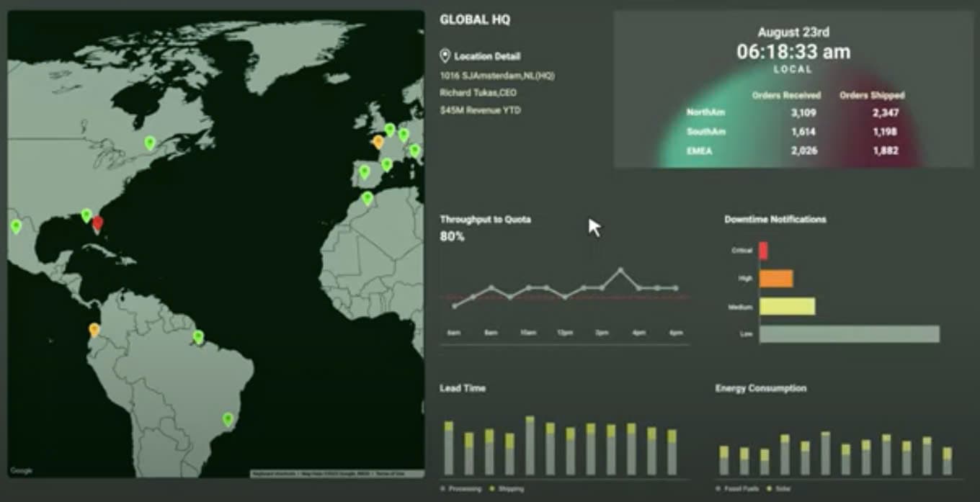
Task: Select the green map pin in Spain
Action: [x=365, y=172]
